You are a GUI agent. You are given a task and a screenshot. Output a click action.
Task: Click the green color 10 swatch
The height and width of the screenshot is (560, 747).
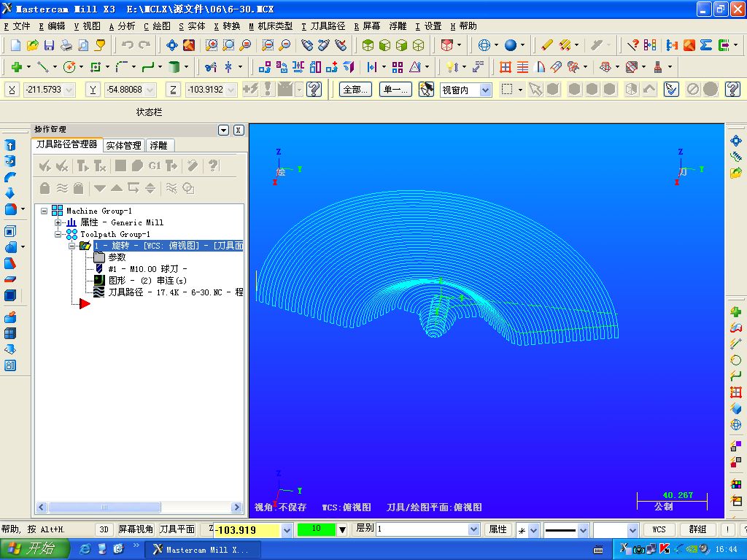point(317,529)
